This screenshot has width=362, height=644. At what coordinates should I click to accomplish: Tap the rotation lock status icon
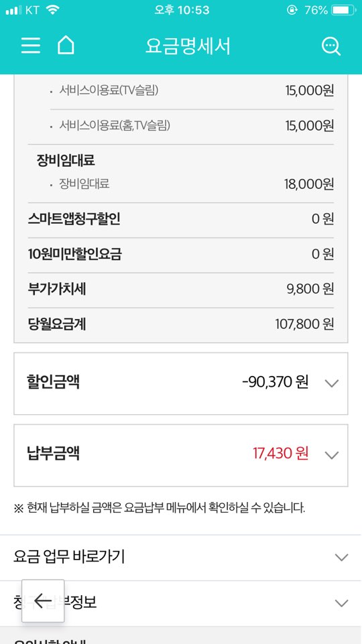(292, 10)
